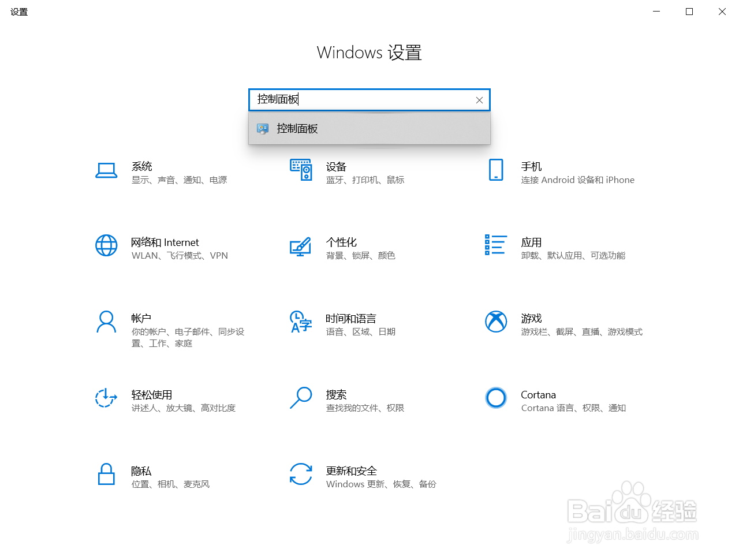Screen dimensions: 739x560
Task: Click the text Windows 更新、恢复、备份
Action: [x=381, y=484]
